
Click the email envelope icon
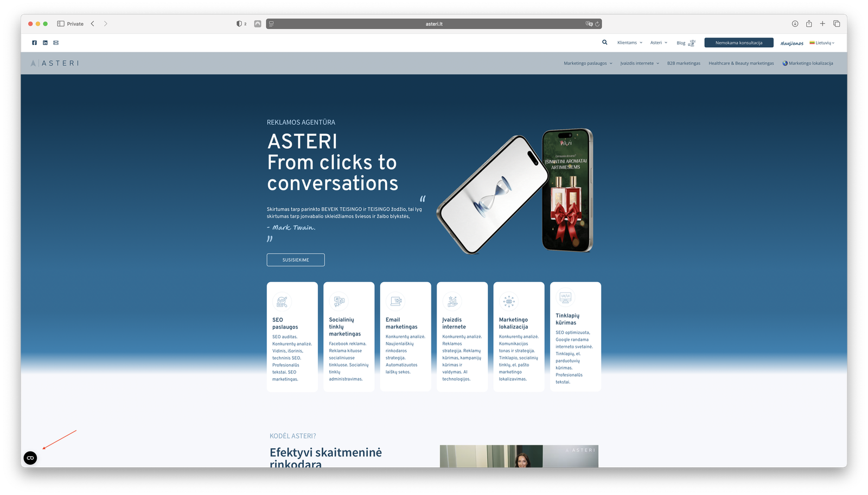[x=56, y=42]
